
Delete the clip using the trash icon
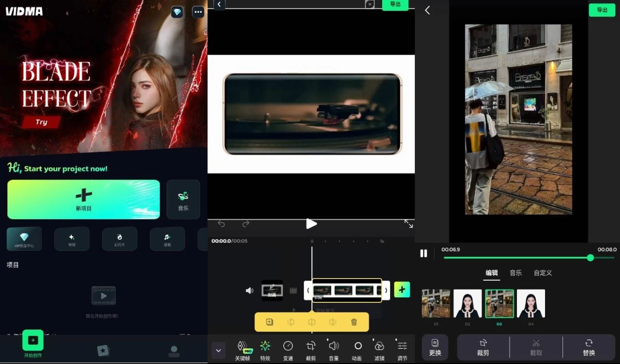tap(354, 322)
